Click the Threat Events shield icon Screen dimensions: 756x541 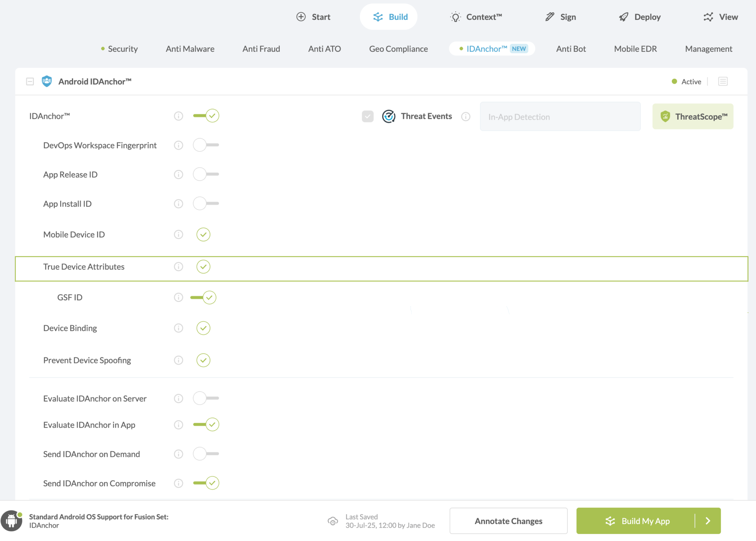coord(388,116)
